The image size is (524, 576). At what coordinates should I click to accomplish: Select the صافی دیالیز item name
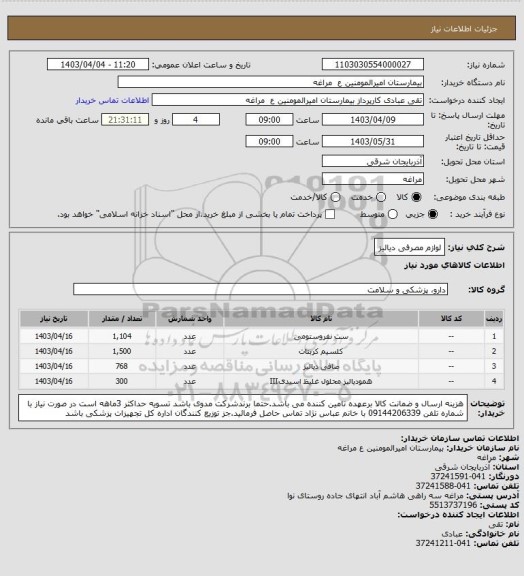(x=321, y=366)
